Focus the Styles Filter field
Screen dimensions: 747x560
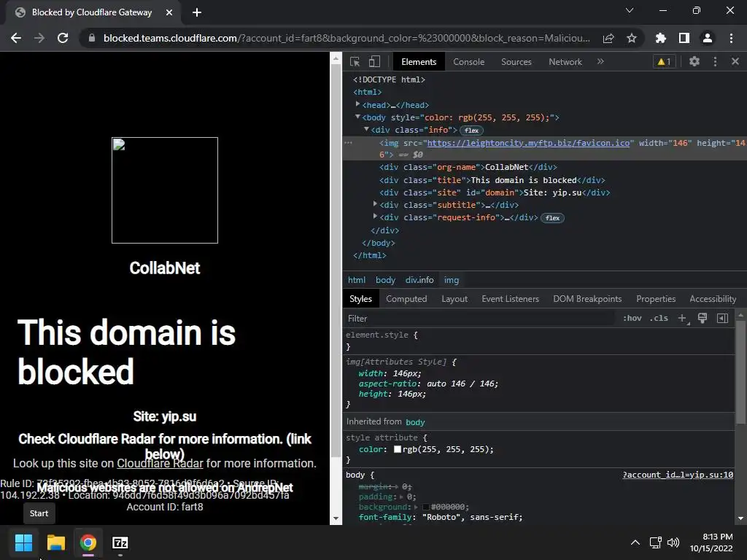coord(479,319)
